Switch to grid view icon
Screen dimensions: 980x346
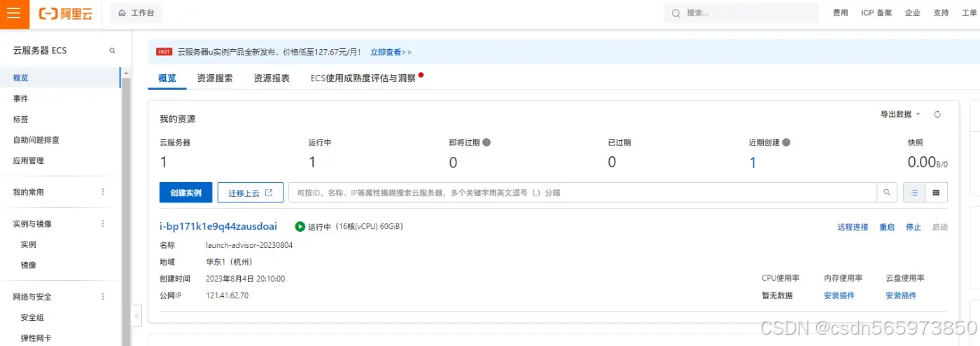[x=937, y=193]
